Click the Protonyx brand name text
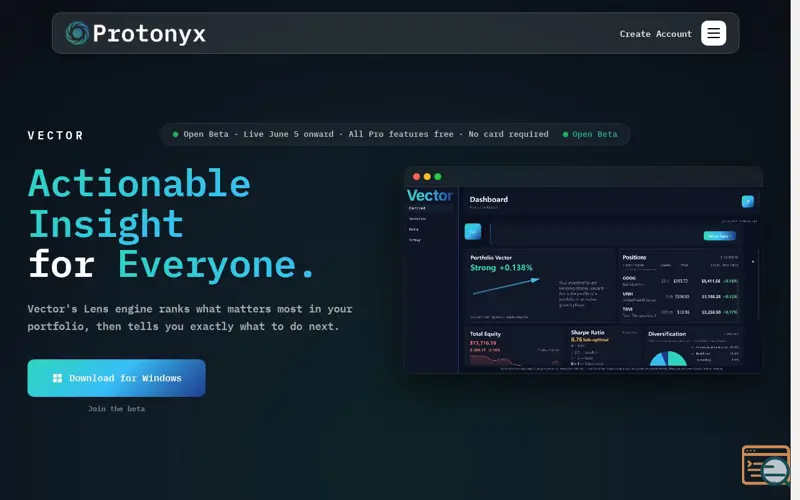Screen dimensions: 800x500 pyautogui.click(x=149, y=34)
